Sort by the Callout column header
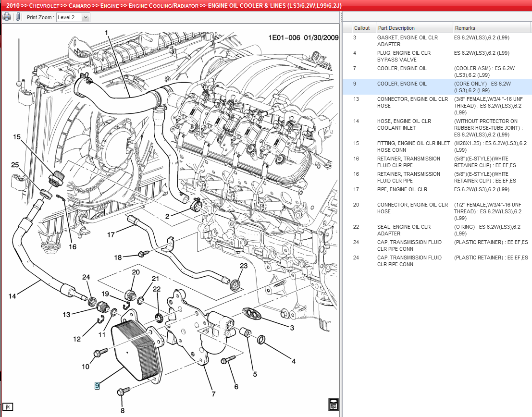 361,28
